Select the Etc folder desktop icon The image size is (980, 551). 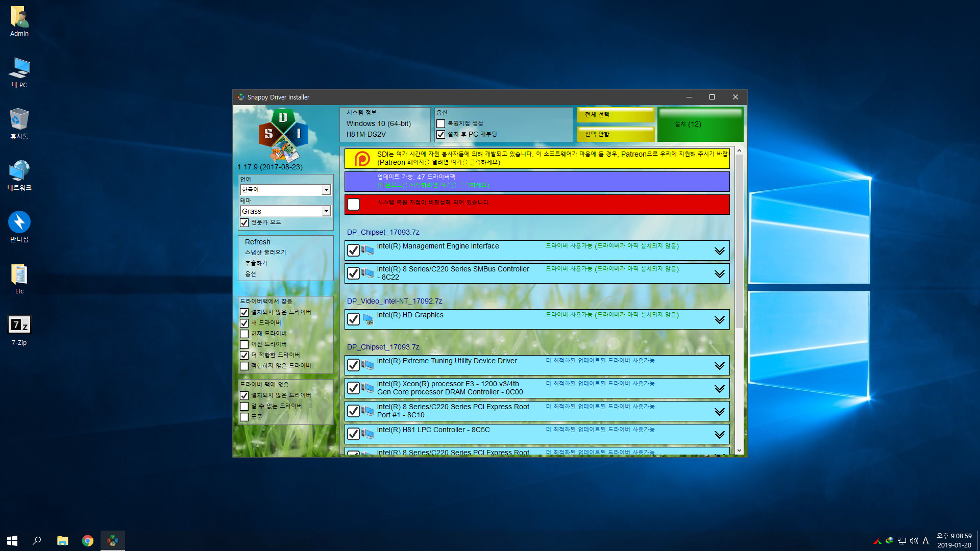19,279
